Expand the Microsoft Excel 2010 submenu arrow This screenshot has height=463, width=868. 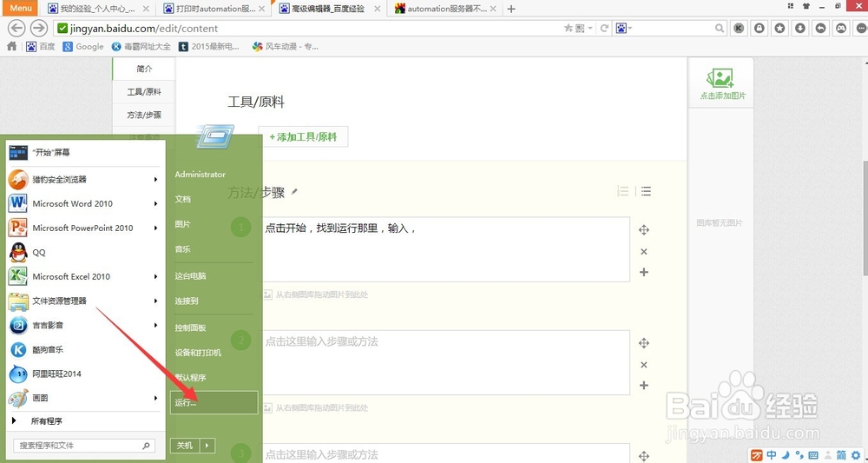[x=155, y=276]
